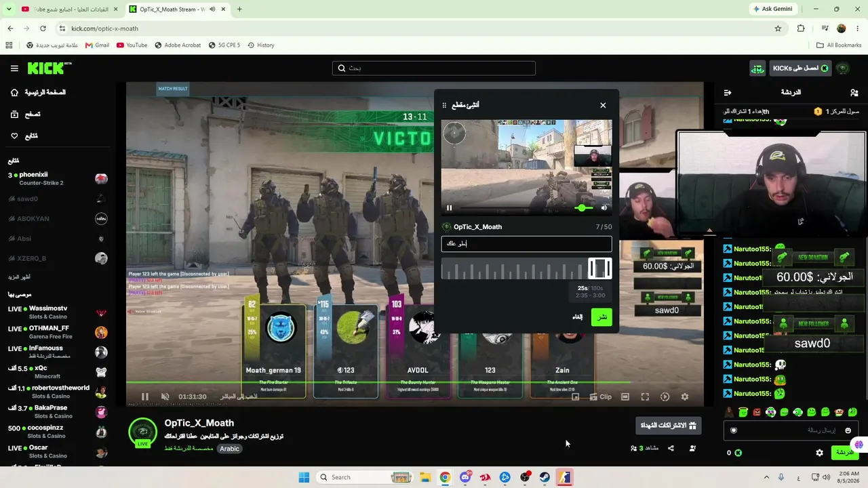Image resolution: width=868 pixels, height=488 pixels.
Task: Go to Kick home via the logo
Action: pyautogui.click(x=50, y=68)
